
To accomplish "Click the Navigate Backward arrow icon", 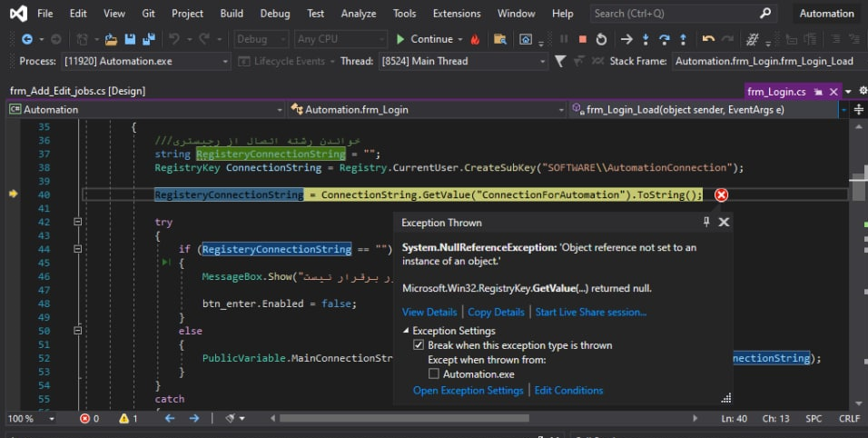I will [x=26, y=39].
